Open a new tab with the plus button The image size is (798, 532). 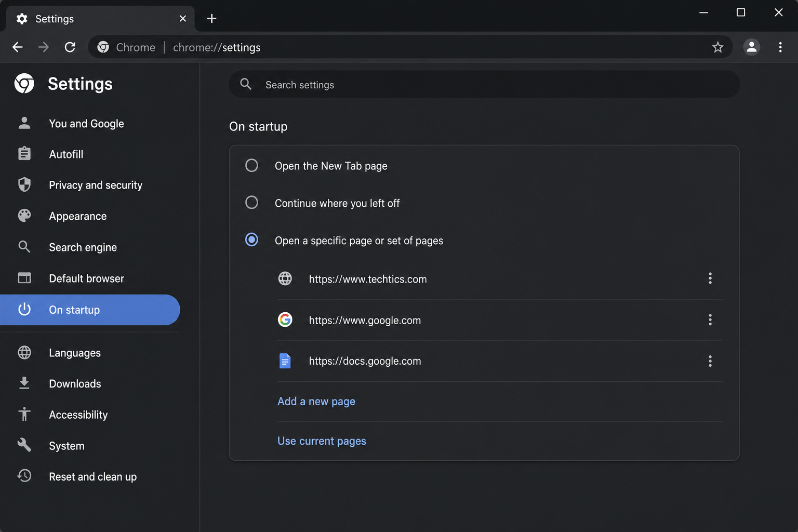pos(211,19)
